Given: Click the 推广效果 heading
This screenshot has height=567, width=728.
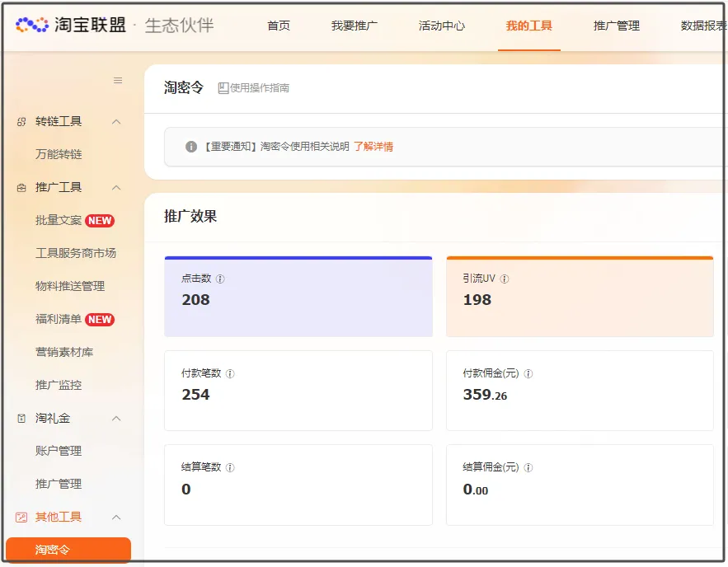Looking at the screenshot, I should click(x=190, y=216).
